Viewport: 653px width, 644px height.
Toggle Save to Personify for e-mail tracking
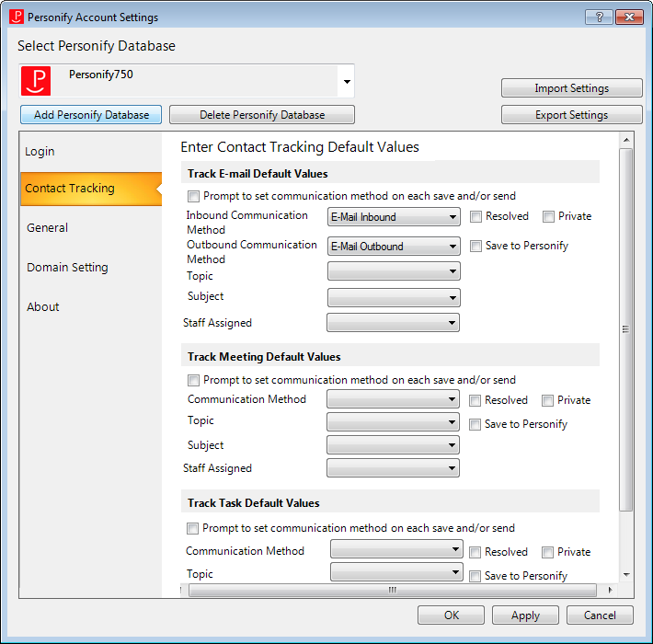click(475, 247)
